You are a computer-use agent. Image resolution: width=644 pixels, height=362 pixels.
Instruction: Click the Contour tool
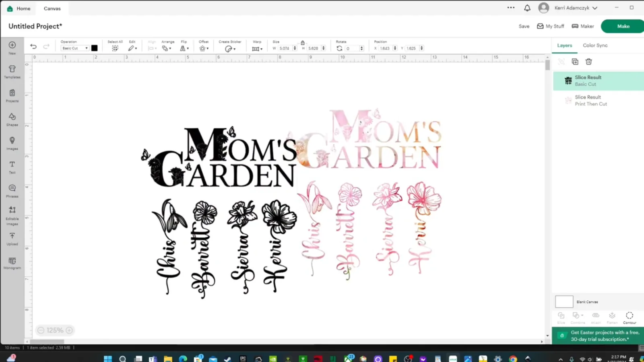[630, 317]
